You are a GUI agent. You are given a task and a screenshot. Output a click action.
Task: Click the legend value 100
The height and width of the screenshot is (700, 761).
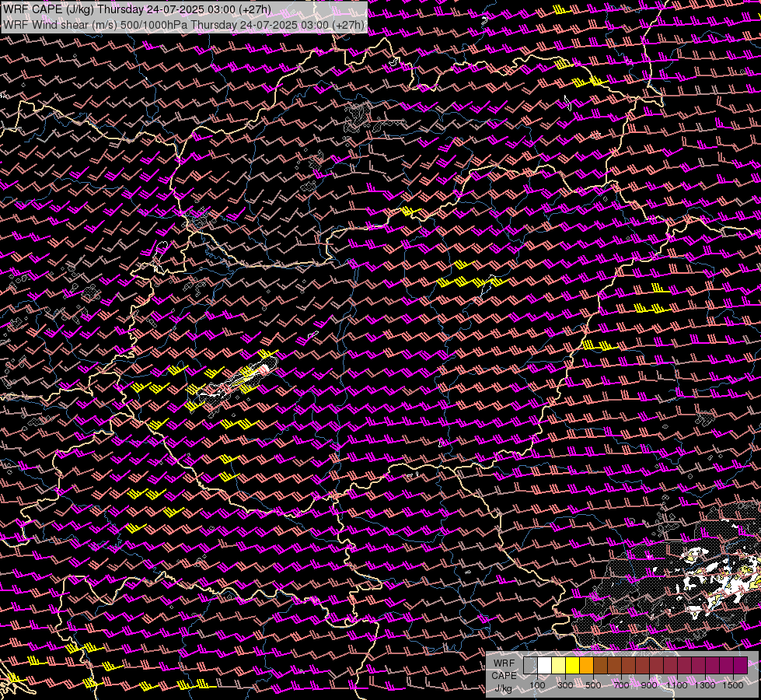[537, 685]
